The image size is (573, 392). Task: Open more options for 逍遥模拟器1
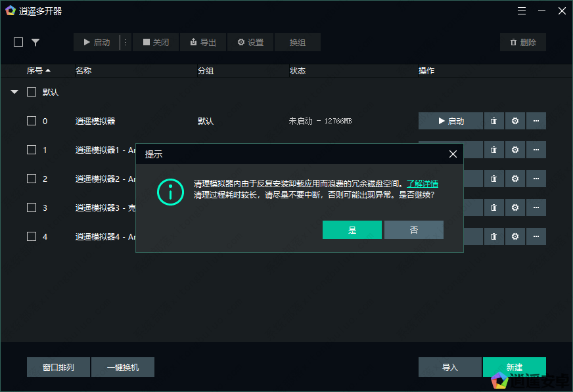pyautogui.click(x=536, y=150)
